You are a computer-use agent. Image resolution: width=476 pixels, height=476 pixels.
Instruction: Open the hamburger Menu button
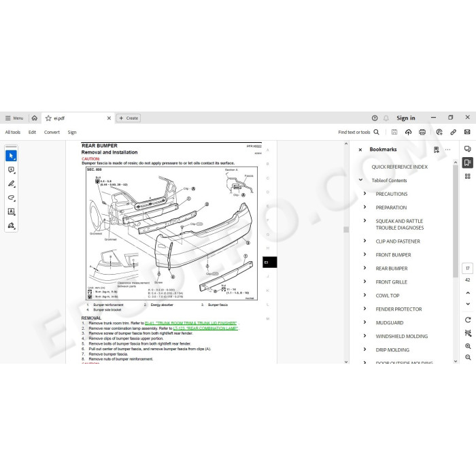point(14,118)
